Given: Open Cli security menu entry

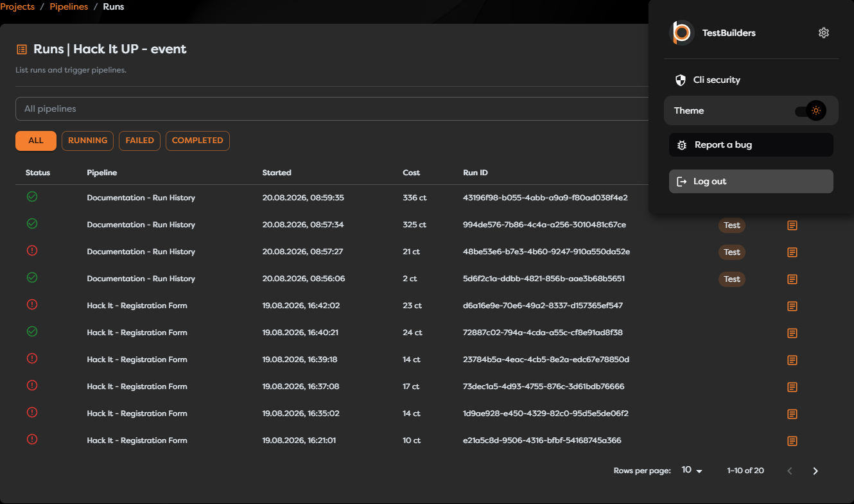Looking at the screenshot, I should [751, 80].
